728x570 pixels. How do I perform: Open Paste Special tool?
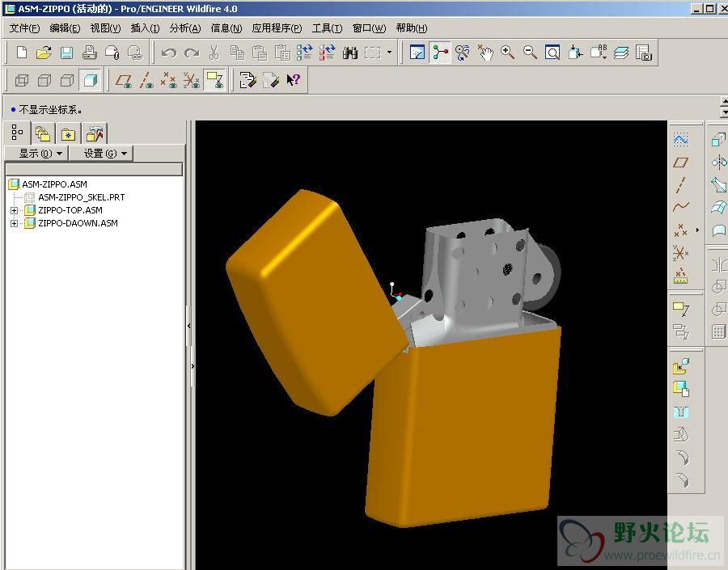282,53
